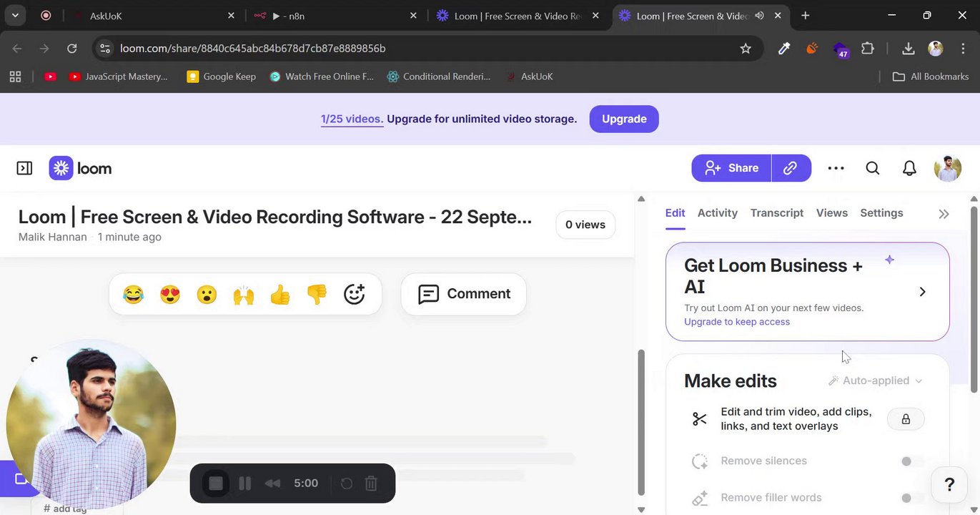Click the 0 views button
The height and width of the screenshot is (515, 980).
click(585, 225)
